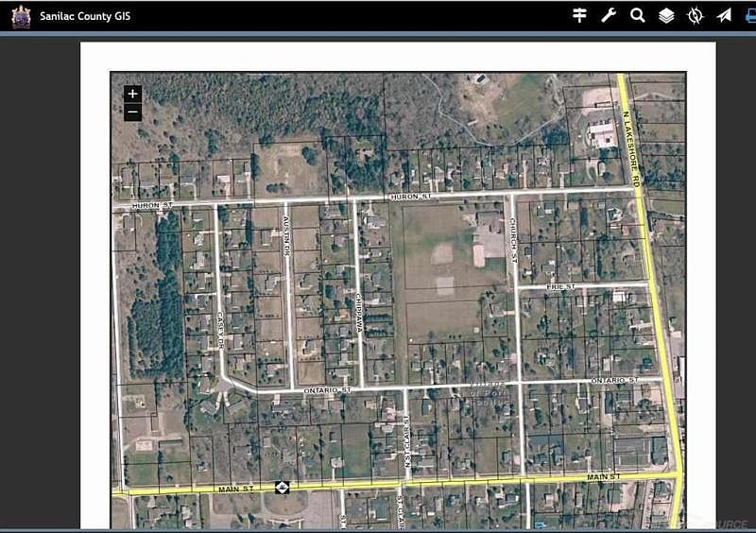Zoom out with the minus button
The width and height of the screenshot is (756, 533).
click(x=132, y=112)
